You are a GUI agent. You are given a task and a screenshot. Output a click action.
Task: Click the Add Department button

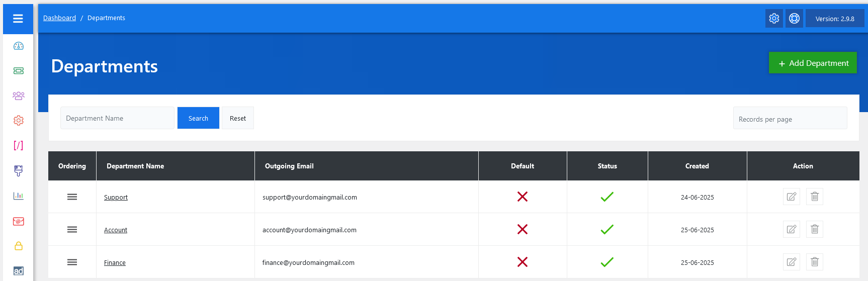point(812,63)
